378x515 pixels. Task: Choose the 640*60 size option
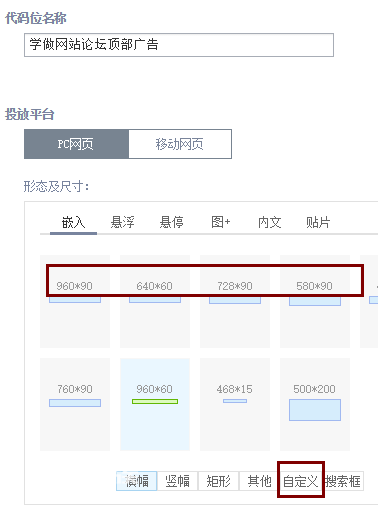pos(155,301)
